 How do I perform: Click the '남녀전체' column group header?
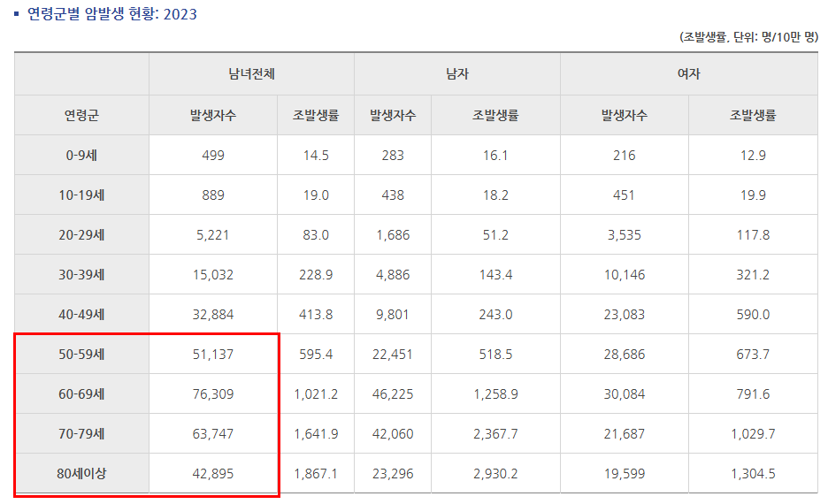[251, 74]
